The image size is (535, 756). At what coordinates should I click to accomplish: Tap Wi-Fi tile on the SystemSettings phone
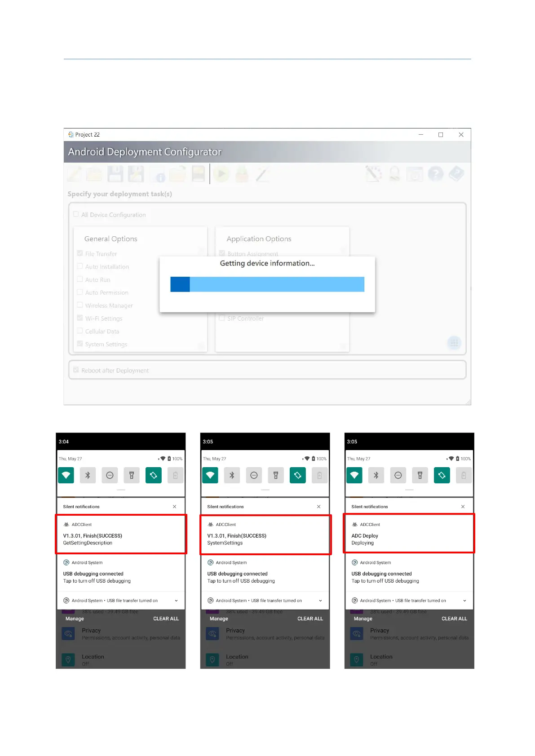[x=210, y=475]
